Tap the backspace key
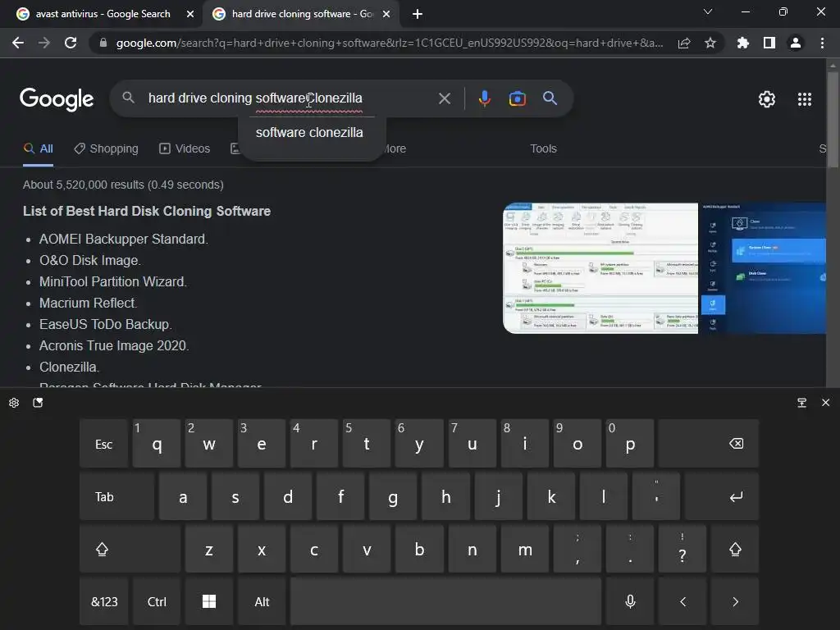The height and width of the screenshot is (630, 840). click(708, 444)
